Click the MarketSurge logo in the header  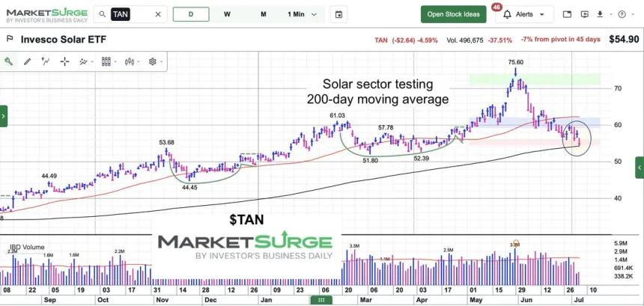coord(47,15)
